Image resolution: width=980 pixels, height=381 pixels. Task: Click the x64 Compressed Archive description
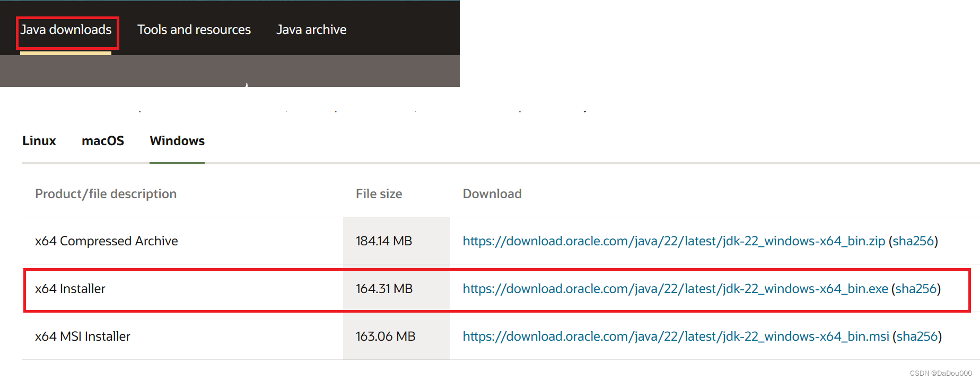pyautogui.click(x=107, y=241)
